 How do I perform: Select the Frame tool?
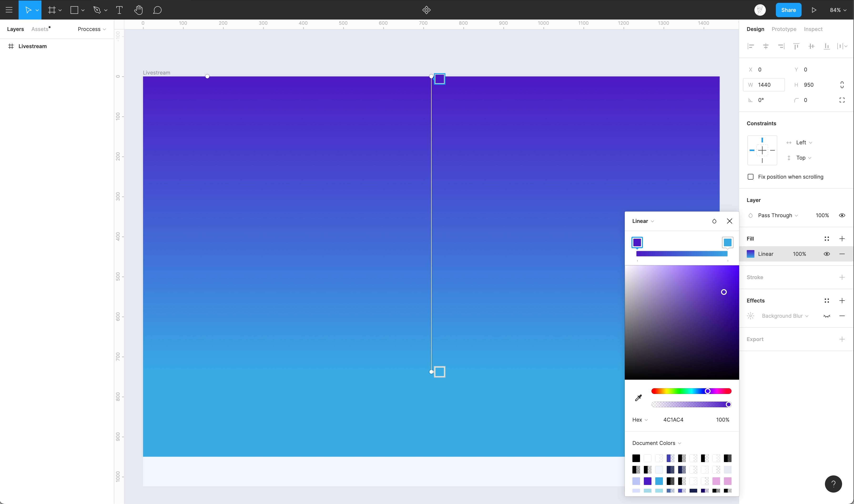tap(51, 10)
